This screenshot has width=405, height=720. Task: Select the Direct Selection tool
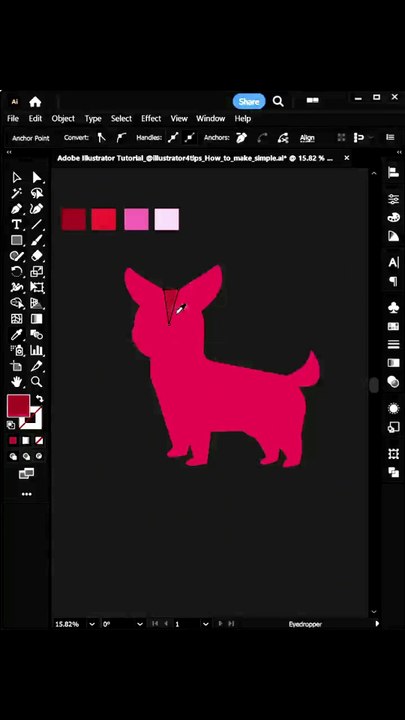37,178
